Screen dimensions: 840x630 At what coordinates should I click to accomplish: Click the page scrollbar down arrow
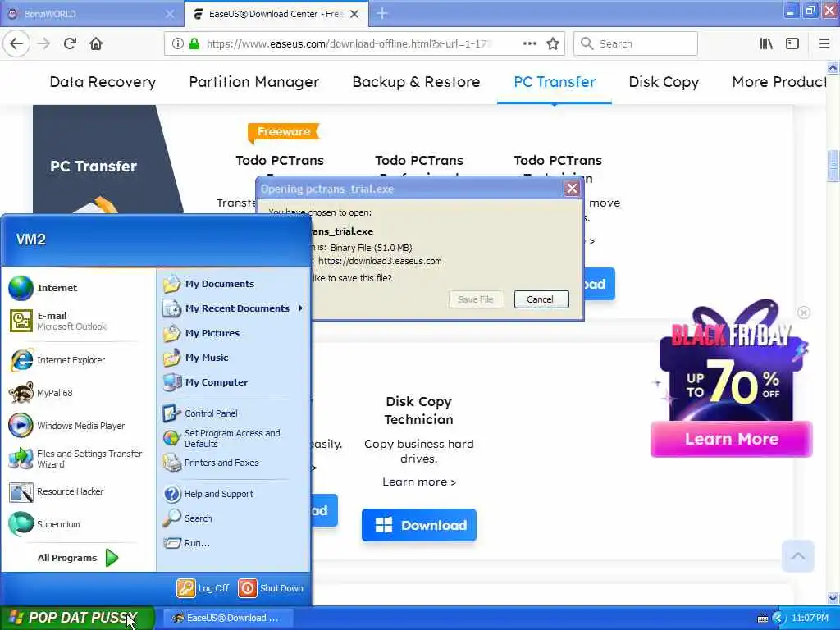click(833, 598)
